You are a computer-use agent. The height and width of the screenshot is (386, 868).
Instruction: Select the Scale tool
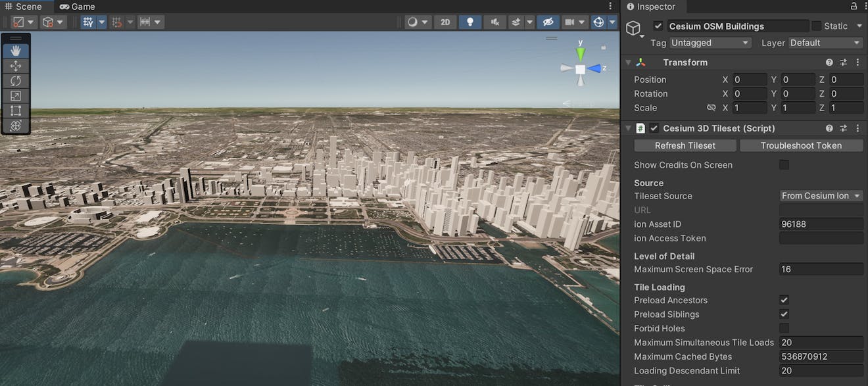[x=15, y=95]
